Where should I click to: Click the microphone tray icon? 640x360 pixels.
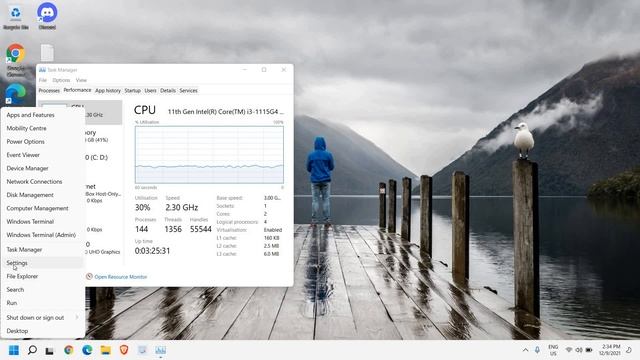537,350
